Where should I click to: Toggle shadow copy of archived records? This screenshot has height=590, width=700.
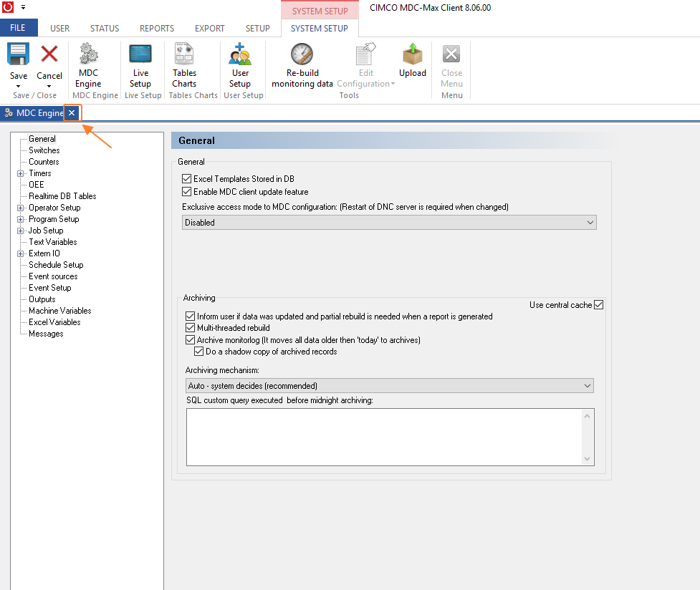(199, 352)
